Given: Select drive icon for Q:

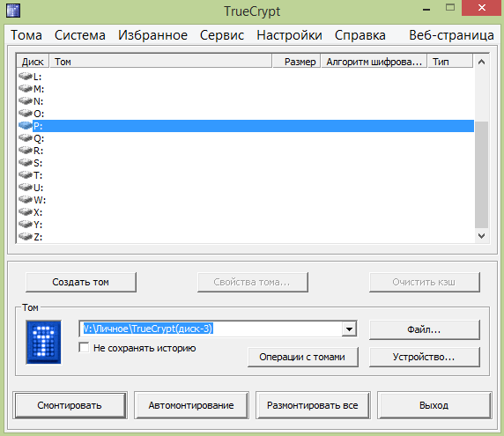Looking at the screenshot, I should click(x=25, y=138).
